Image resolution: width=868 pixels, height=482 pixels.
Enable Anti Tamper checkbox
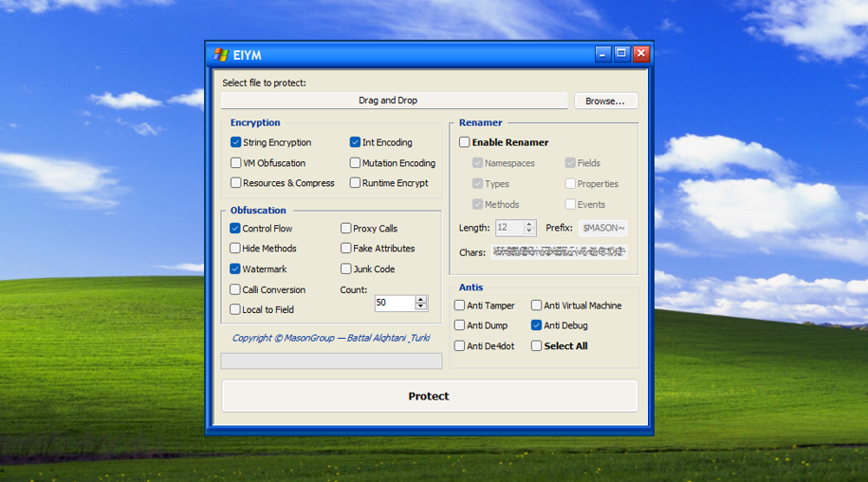pyautogui.click(x=459, y=305)
